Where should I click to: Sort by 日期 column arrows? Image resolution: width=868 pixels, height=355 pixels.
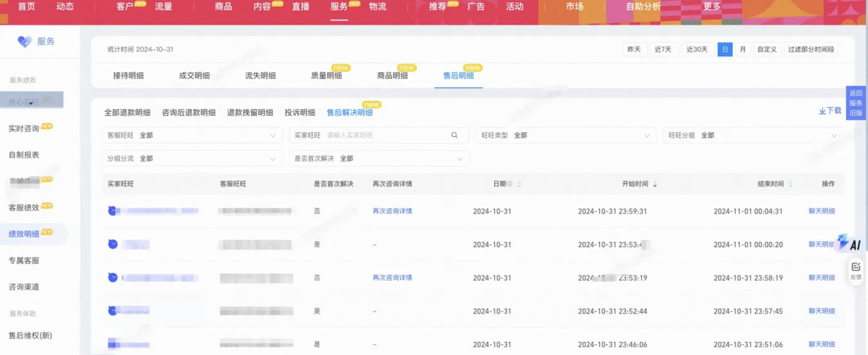(519, 184)
